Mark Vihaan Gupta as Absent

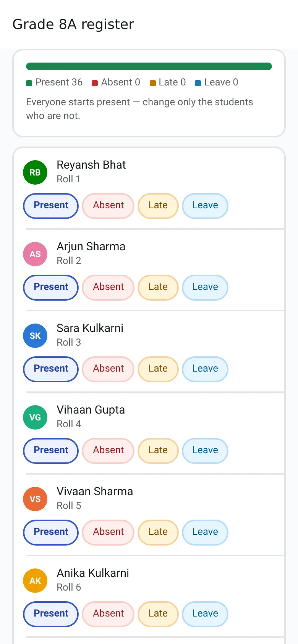(108, 451)
